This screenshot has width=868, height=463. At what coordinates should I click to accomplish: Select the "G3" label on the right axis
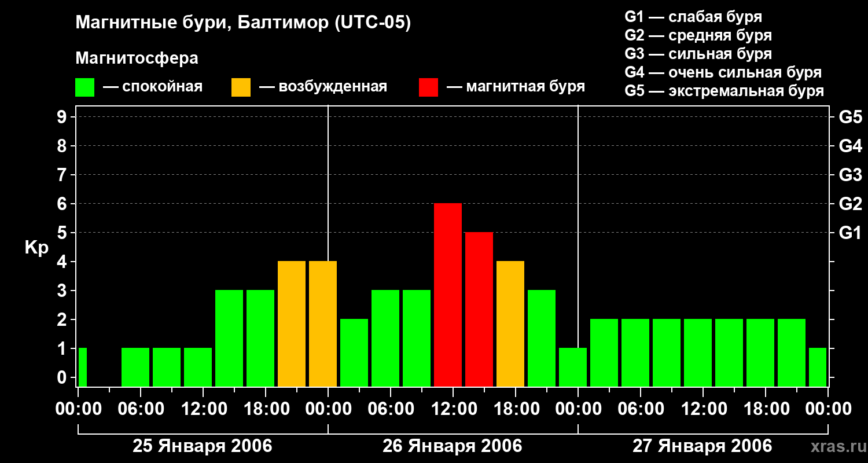[850, 175]
